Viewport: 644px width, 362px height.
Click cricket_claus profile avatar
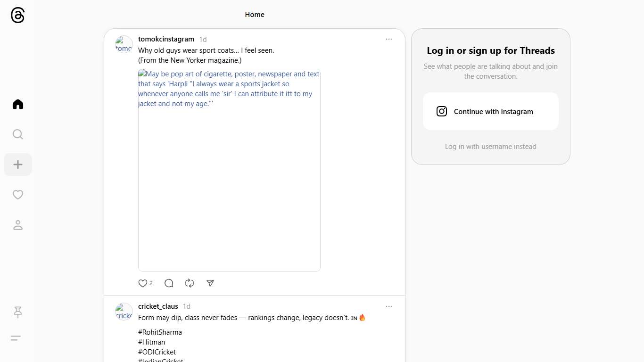point(124,312)
